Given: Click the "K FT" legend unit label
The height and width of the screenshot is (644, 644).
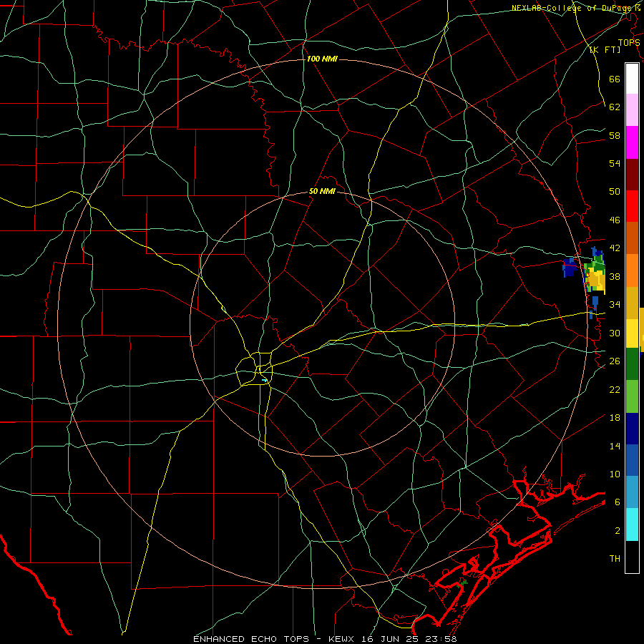Looking at the screenshot, I should (x=605, y=50).
